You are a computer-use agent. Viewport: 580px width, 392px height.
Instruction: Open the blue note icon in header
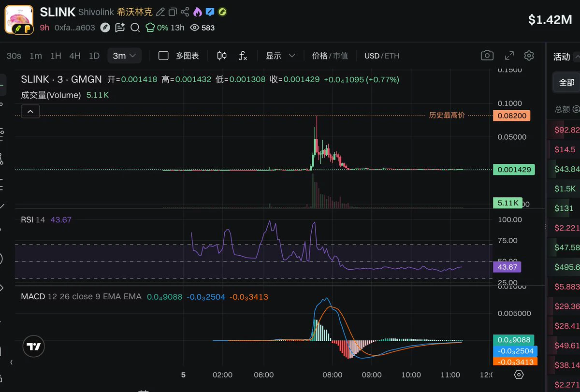click(210, 12)
